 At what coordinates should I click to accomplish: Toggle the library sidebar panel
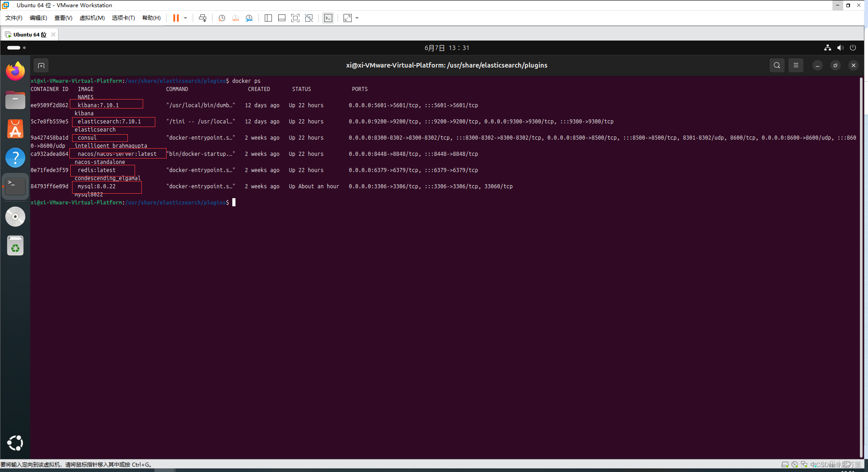click(x=268, y=18)
